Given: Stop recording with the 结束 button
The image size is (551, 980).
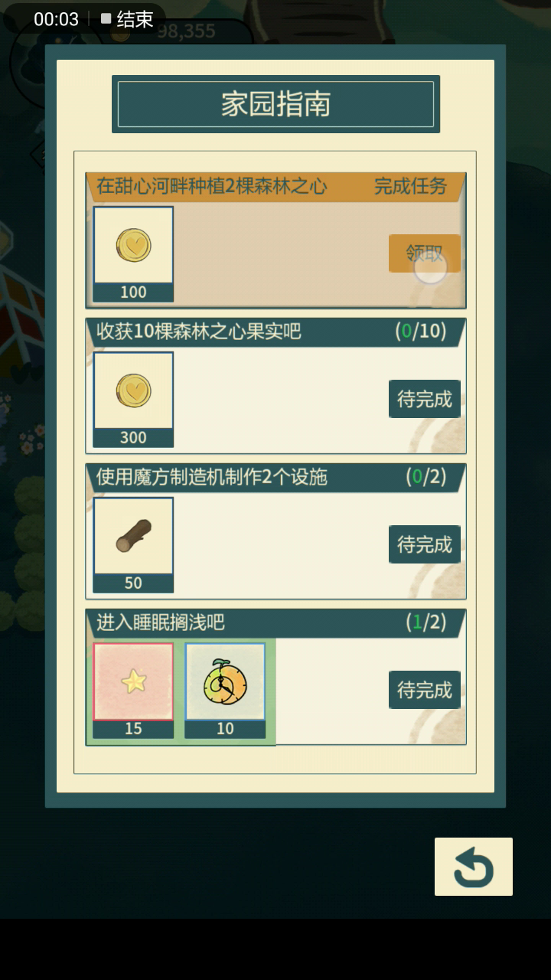Looking at the screenshot, I should click(128, 19).
